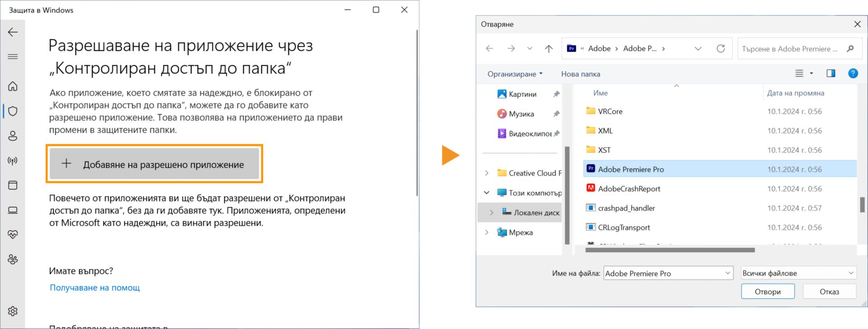Click horizontal scrollbar in file list
Screen dimensions: 868x329
click(x=670, y=250)
